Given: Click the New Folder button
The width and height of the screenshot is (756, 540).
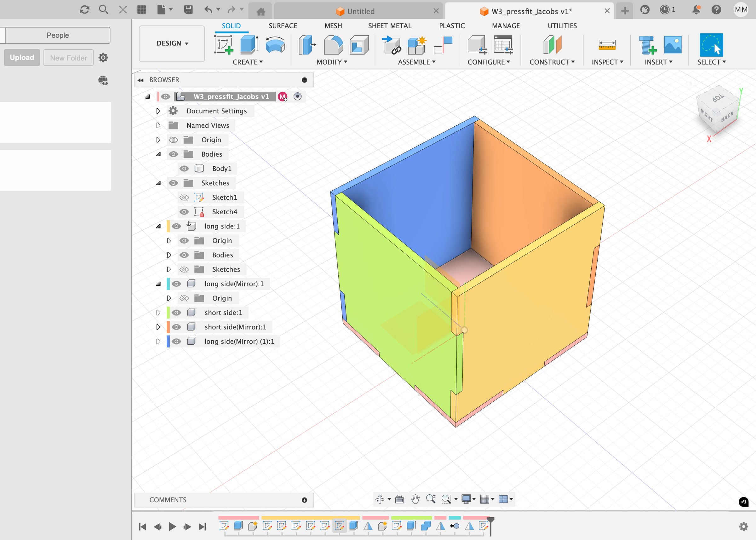Looking at the screenshot, I should [68, 58].
